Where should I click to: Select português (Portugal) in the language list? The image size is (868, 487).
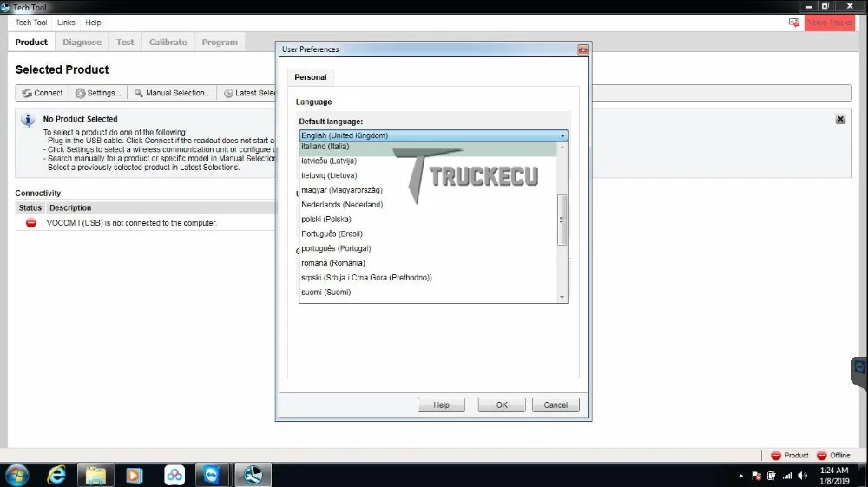[428, 248]
